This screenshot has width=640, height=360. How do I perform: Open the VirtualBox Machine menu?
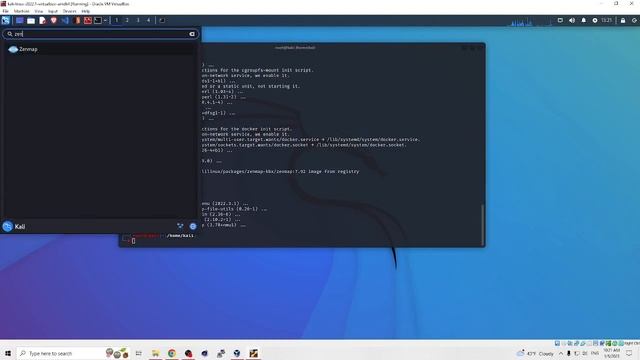22,11
